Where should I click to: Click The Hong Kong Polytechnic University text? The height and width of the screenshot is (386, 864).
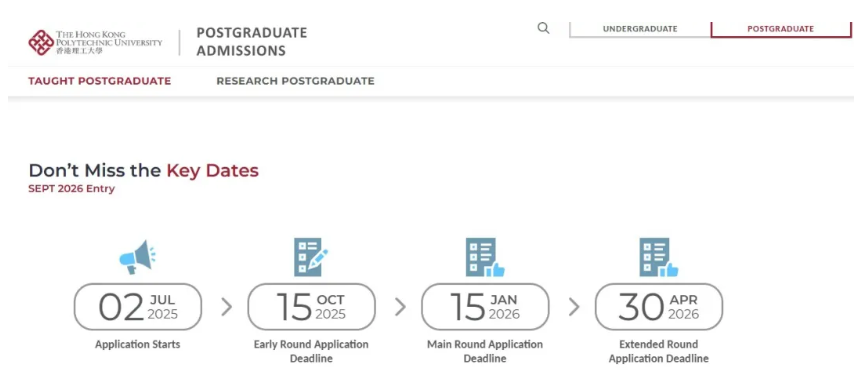pos(109,42)
